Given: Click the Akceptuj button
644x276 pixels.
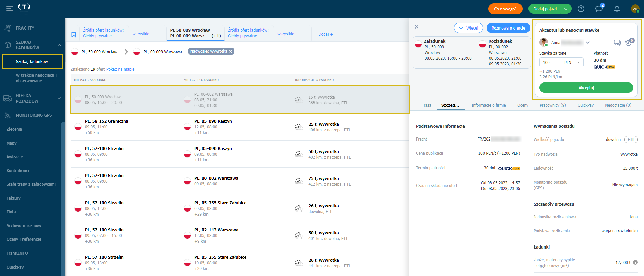Looking at the screenshot, I should tap(586, 88).
